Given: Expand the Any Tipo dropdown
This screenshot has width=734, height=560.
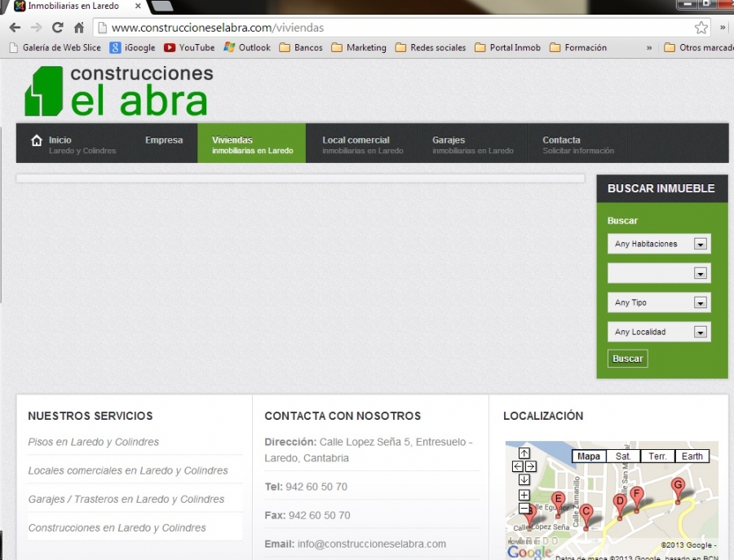Looking at the screenshot, I should tap(659, 302).
